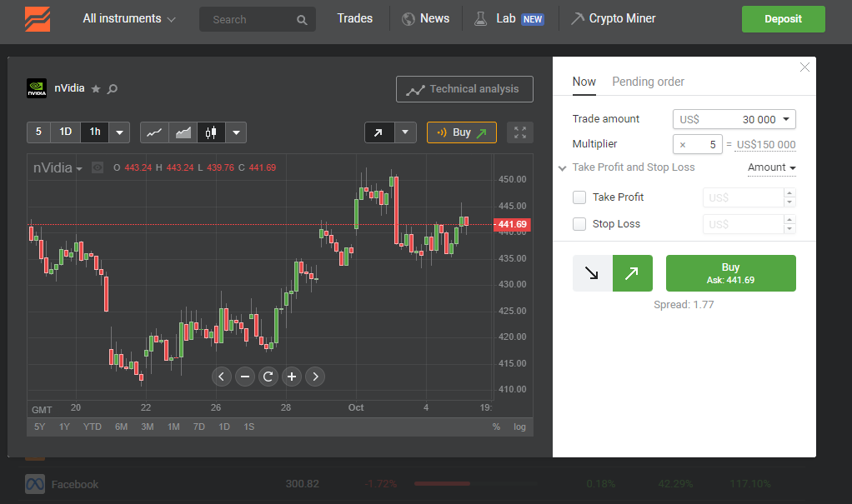
Task: Switch to Now tab
Action: tap(584, 82)
